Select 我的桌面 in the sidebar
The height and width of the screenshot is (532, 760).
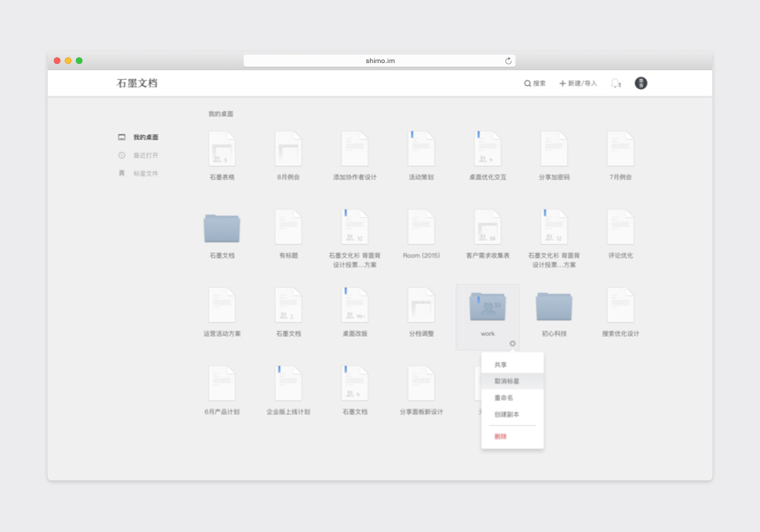pyautogui.click(x=145, y=138)
